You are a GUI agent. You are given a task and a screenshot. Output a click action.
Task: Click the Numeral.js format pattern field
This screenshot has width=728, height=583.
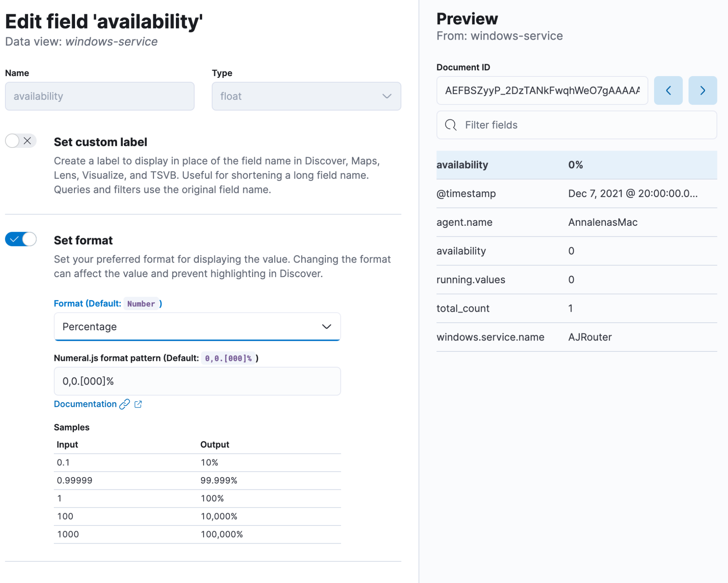197,381
